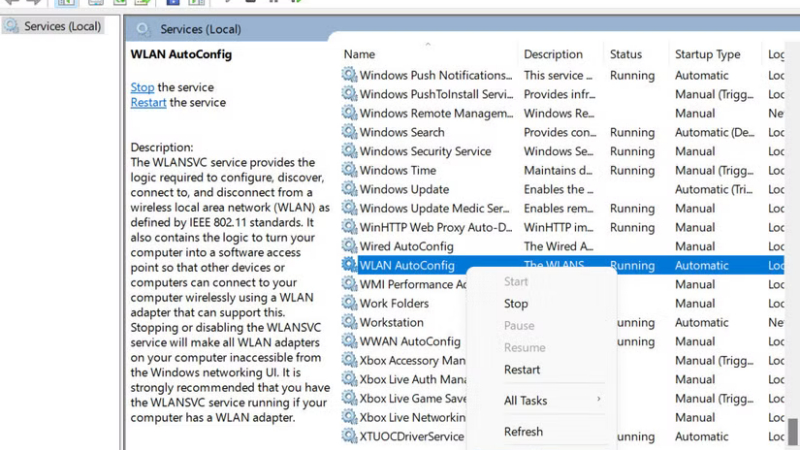Sort by the Description column header
This screenshot has width=800, height=450.
pyautogui.click(x=553, y=54)
